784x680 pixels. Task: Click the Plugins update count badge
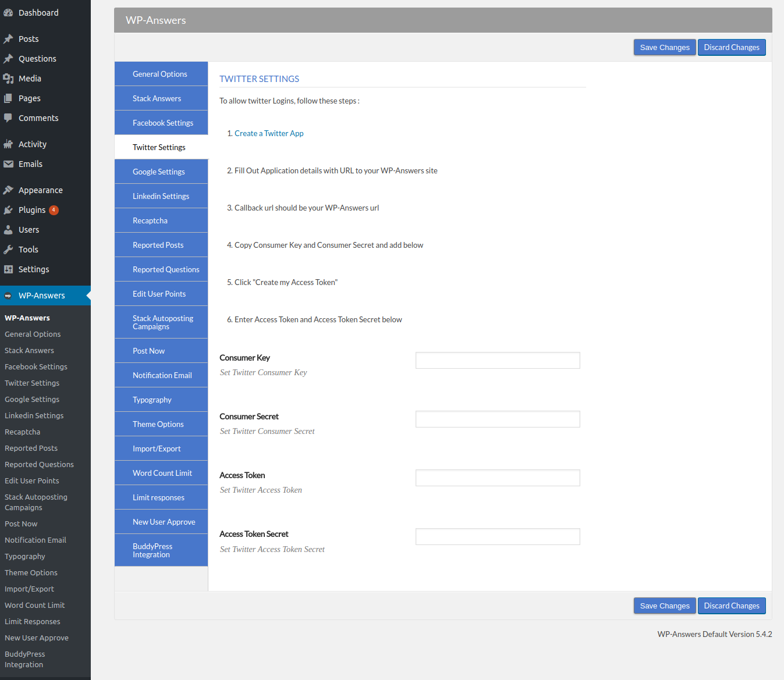[x=54, y=210]
